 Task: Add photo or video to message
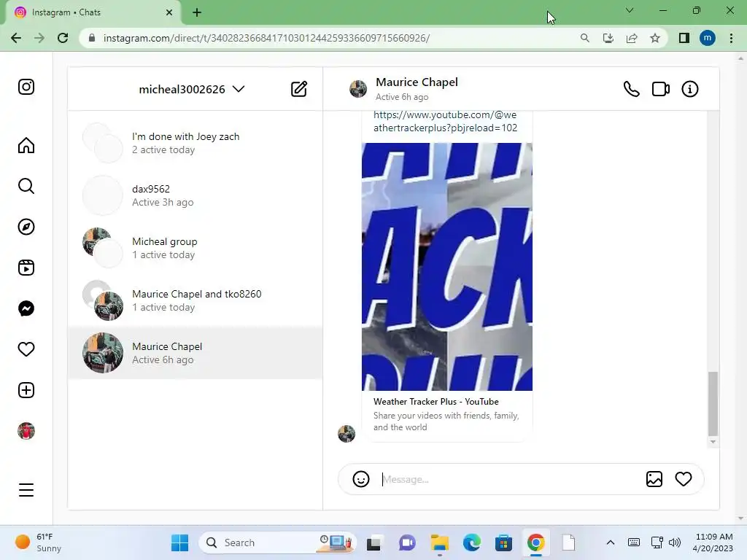(654, 479)
